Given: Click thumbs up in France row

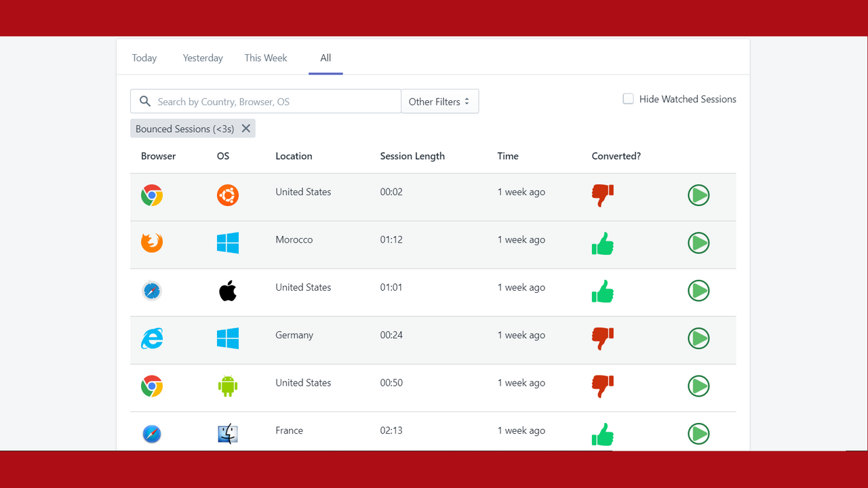Looking at the screenshot, I should [x=603, y=434].
